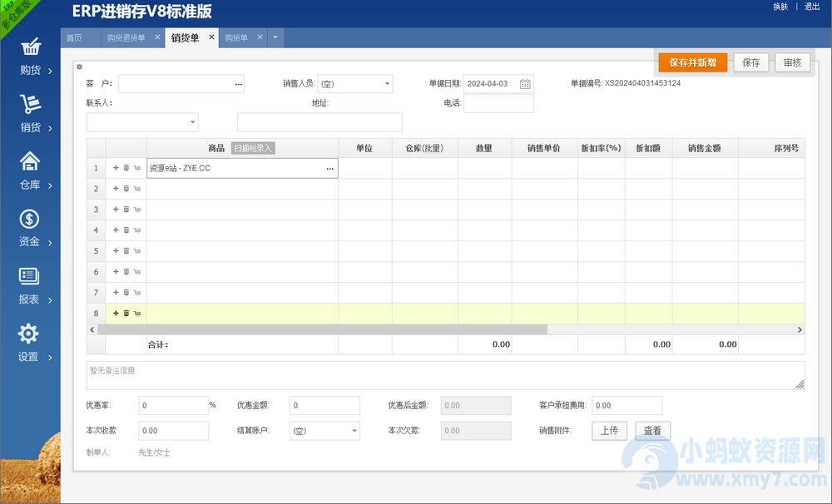
Task: Click 上传 to upload attachment
Action: click(609, 430)
